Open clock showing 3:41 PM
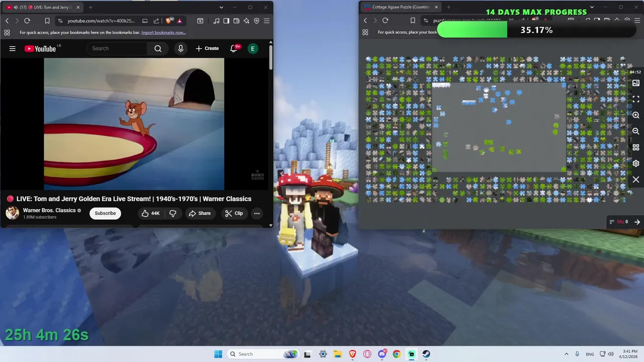 (629, 354)
